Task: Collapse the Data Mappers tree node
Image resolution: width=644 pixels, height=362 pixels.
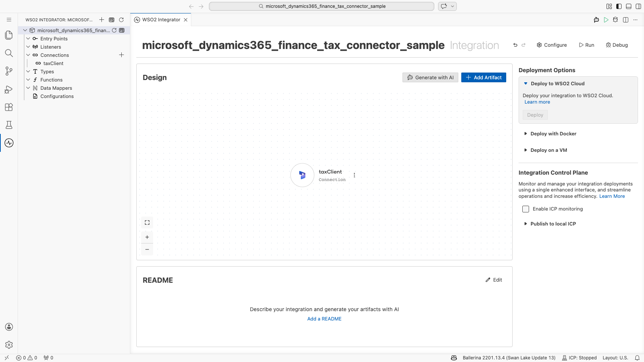Action: tap(28, 88)
